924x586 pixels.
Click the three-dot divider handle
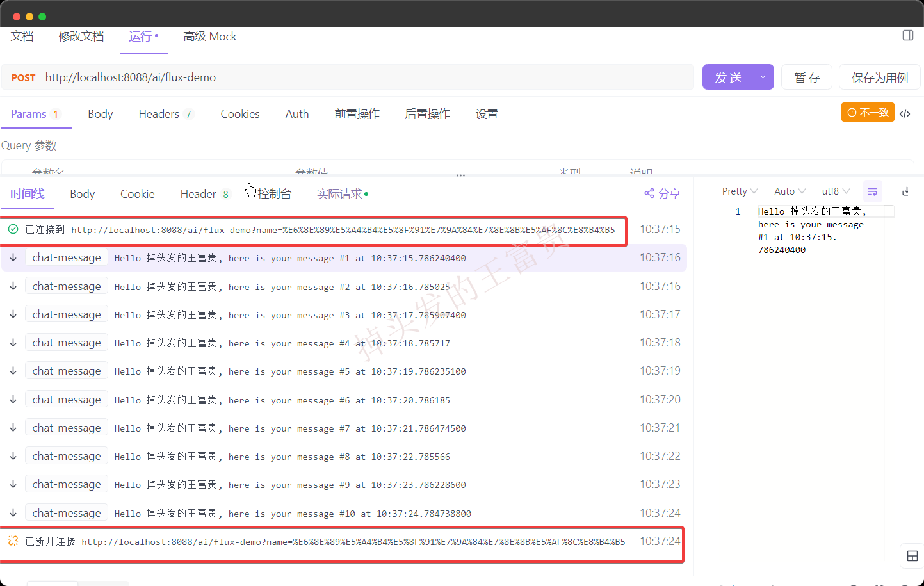[460, 175]
